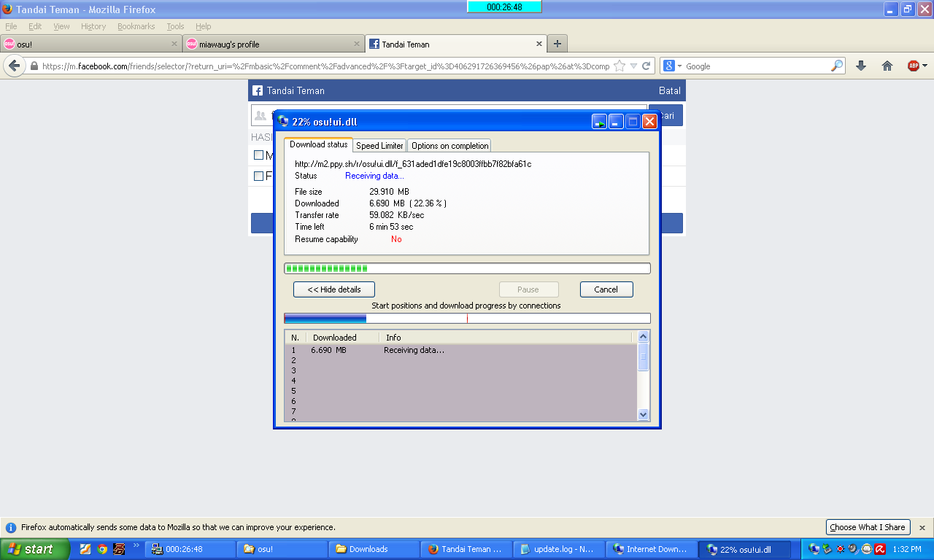The width and height of the screenshot is (934, 560).
Task: Click the leftmost button on the osu!ui.dll title bar
Action: pos(599,122)
